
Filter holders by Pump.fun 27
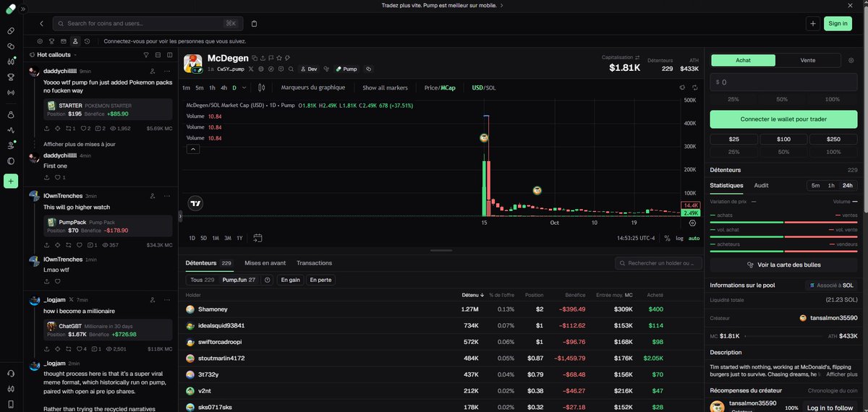239,280
